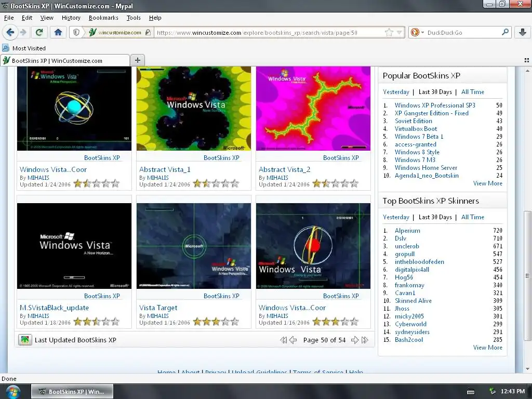Open the M.SVistaBlack_update black thumbnail
The width and height of the screenshot is (532, 399).
(x=74, y=246)
